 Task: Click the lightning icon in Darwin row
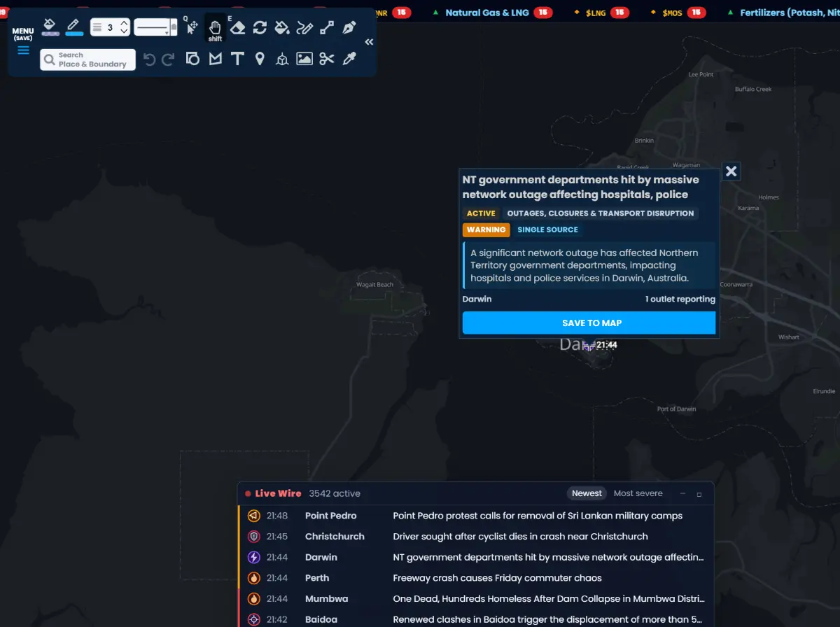point(254,558)
